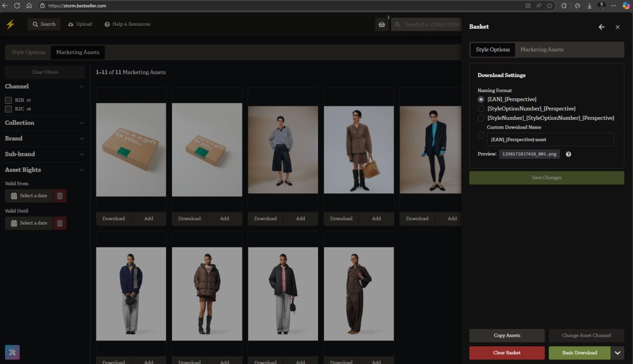The image size is (633, 364).
Task: Open the shopping basket icon
Action: click(x=382, y=24)
